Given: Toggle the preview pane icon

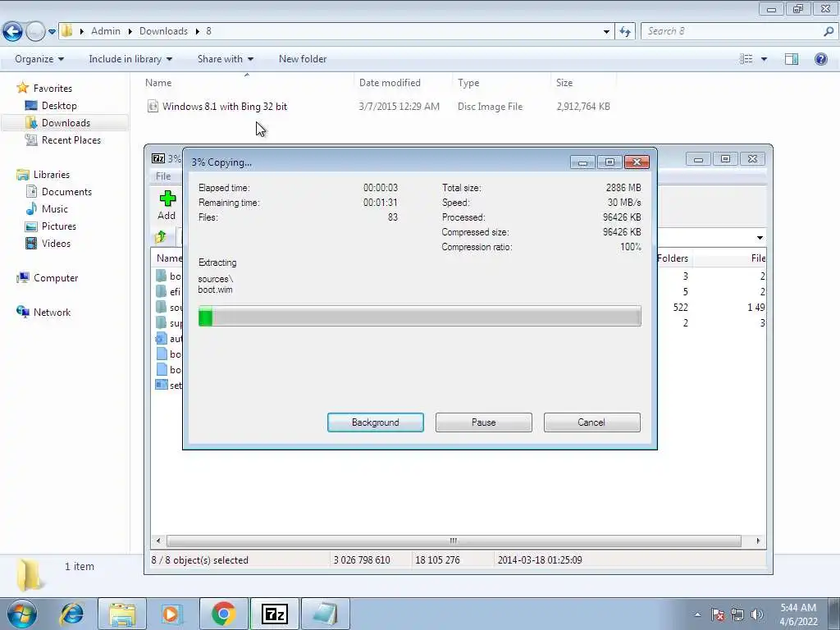Looking at the screenshot, I should (x=792, y=59).
